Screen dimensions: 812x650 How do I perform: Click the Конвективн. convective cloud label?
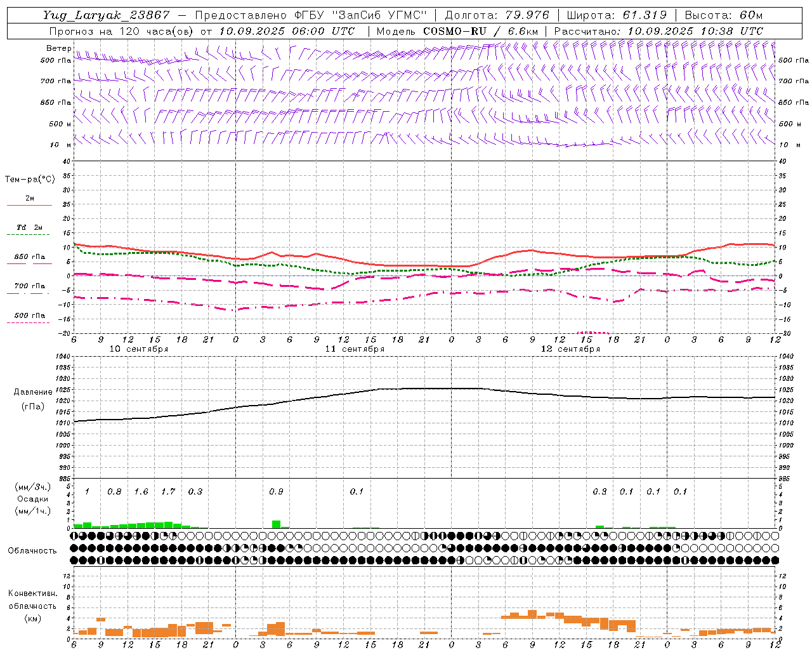click(32, 594)
